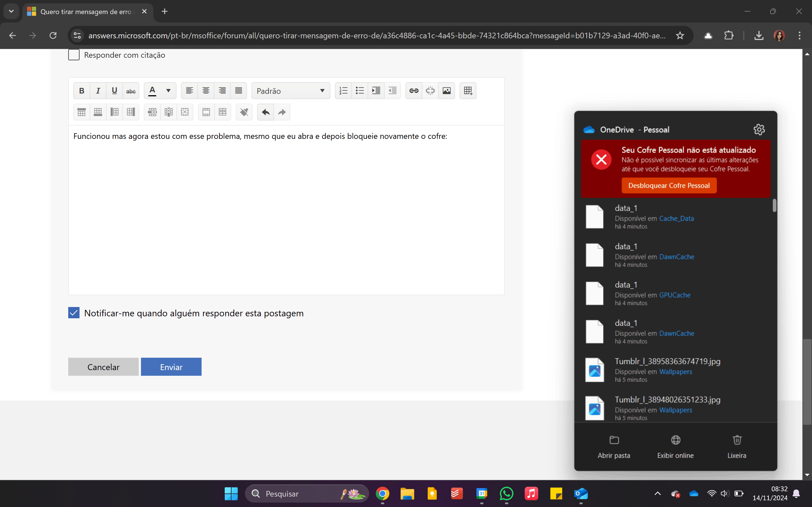Open the Padrão style dropdown

291,91
